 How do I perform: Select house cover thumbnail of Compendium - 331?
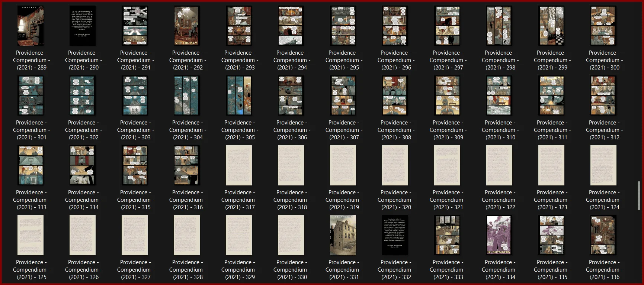point(343,235)
